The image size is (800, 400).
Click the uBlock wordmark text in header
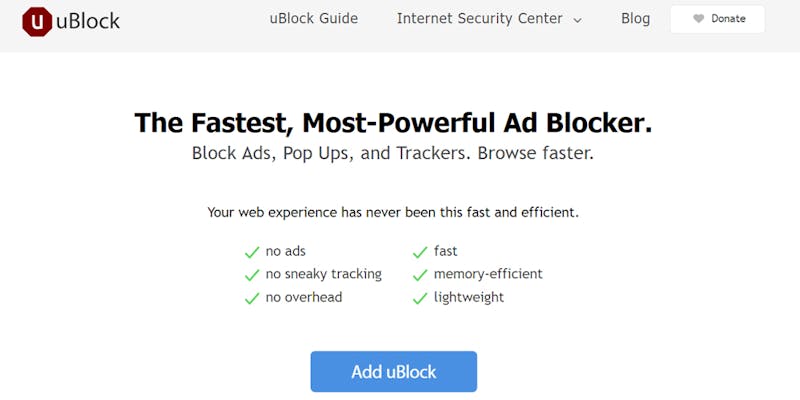(88, 21)
